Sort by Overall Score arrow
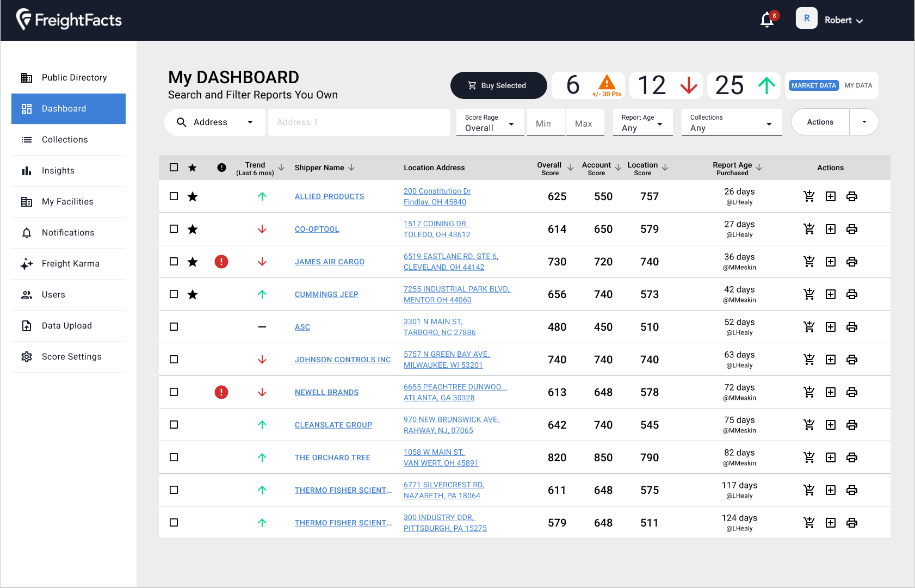Viewport: 915px width, 588px height. [x=570, y=168]
